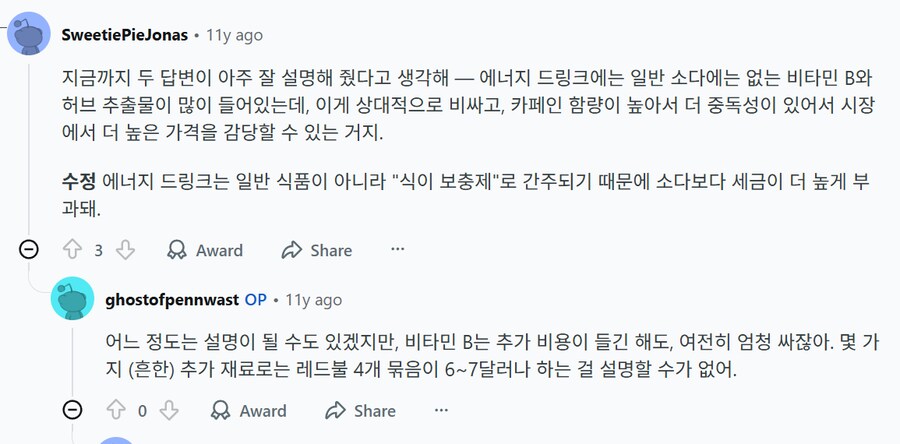Viewport: 900px width, 444px height.
Task: Open ghostofpennwast's avatar profile
Action: tap(73, 300)
